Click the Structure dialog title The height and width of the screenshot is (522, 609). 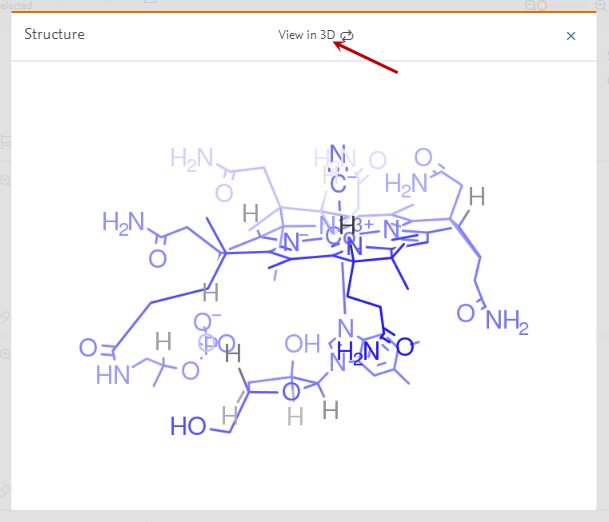pyautogui.click(x=54, y=35)
